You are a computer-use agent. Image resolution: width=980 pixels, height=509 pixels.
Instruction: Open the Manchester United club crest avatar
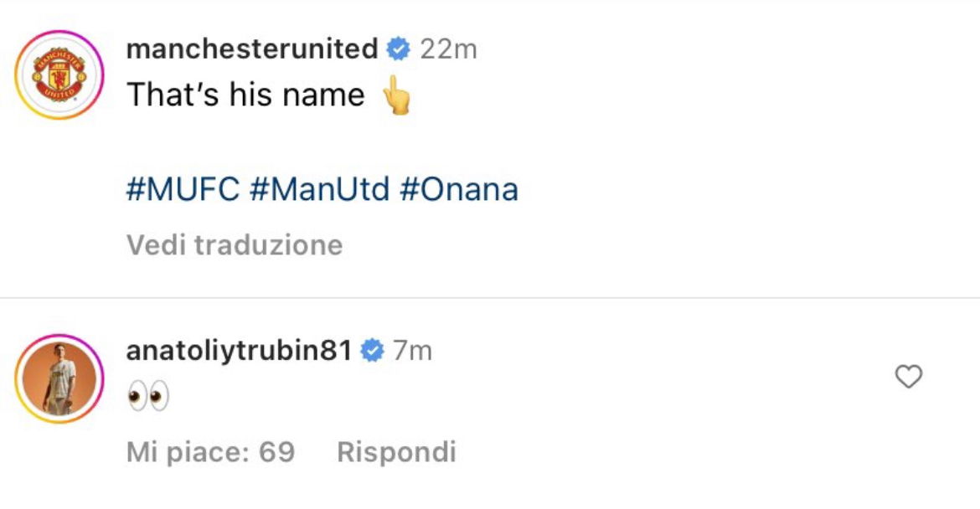(x=59, y=74)
